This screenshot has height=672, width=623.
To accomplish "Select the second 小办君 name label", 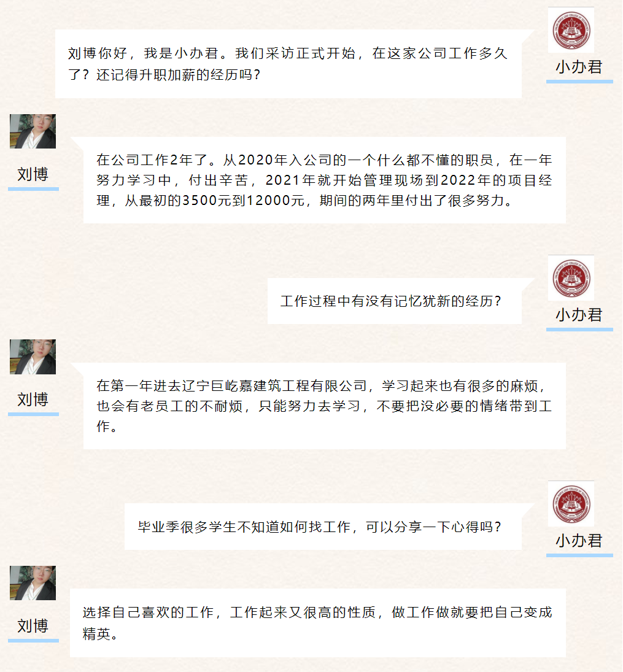I will click(x=579, y=315).
